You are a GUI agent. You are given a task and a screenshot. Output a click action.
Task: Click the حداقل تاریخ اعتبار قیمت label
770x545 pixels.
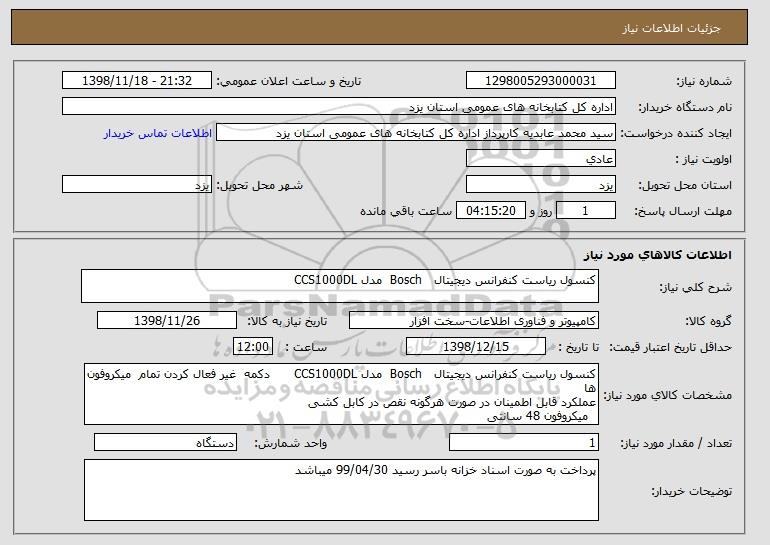click(671, 347)
